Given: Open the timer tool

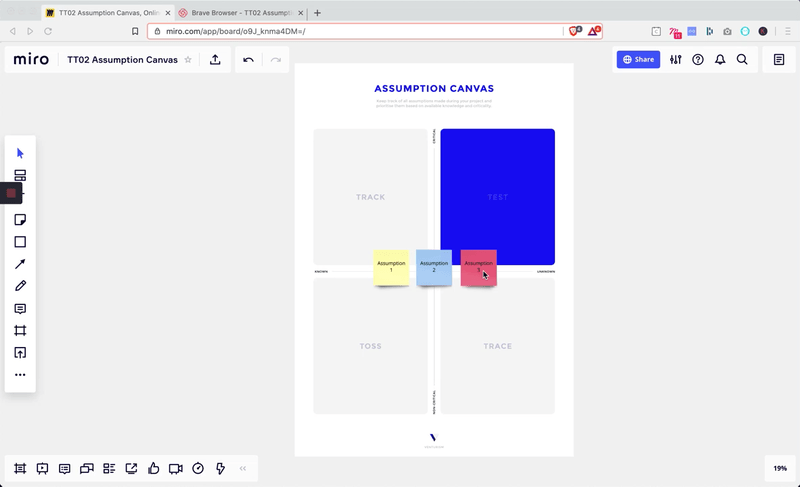Looking at the screenshot, I should pyautogui.click(x=198, y=468).
